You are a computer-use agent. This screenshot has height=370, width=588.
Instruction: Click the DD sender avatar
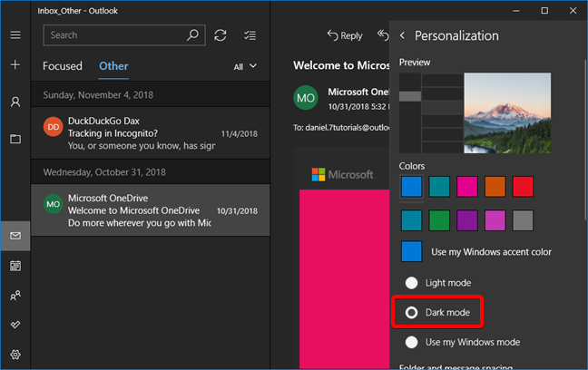coord(53,127)
